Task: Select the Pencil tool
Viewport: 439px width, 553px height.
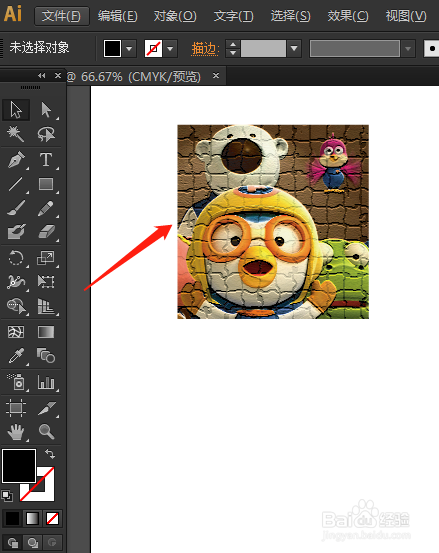Action: pos(46,208)
